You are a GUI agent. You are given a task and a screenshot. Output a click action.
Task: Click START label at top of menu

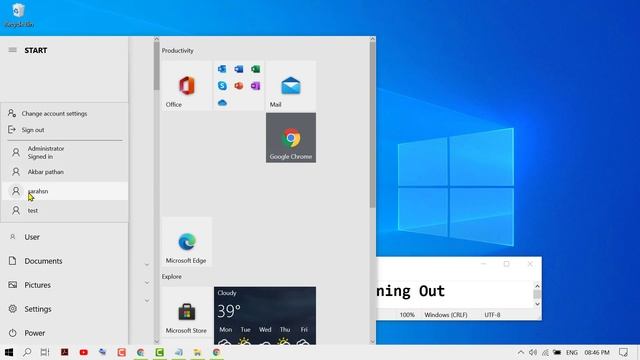(36, 50)
